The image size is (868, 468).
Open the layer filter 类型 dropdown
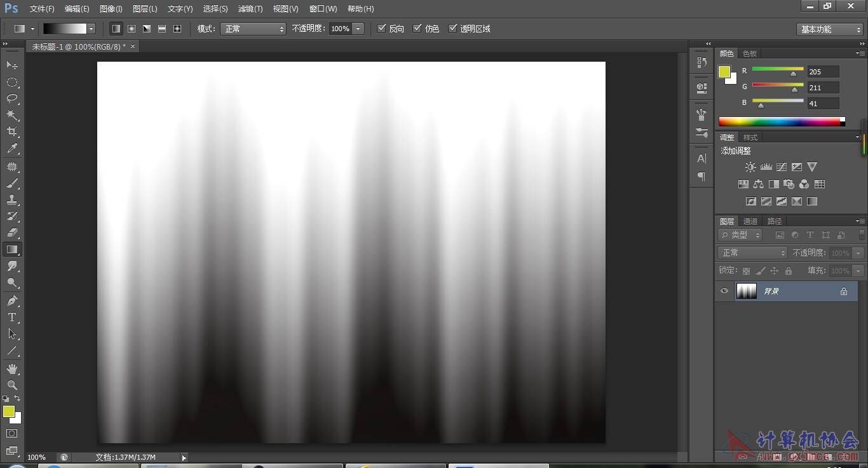[740, 235]
